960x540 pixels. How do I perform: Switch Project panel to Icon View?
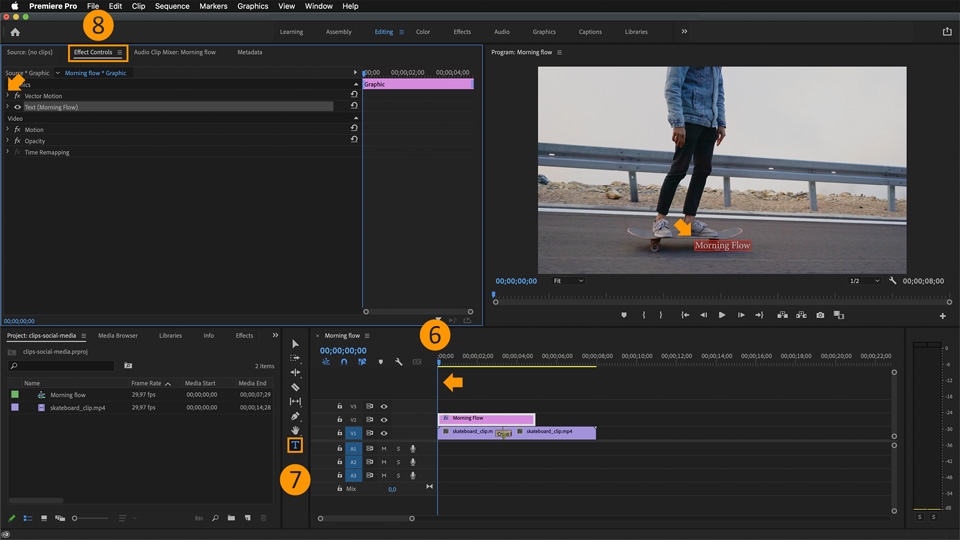tap(44, 518)
